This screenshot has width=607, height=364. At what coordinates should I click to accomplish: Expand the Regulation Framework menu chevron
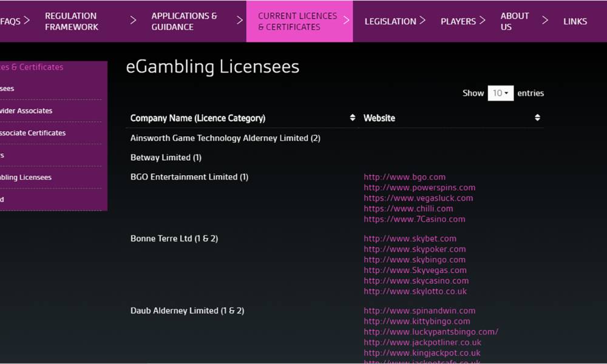point(133,21)
